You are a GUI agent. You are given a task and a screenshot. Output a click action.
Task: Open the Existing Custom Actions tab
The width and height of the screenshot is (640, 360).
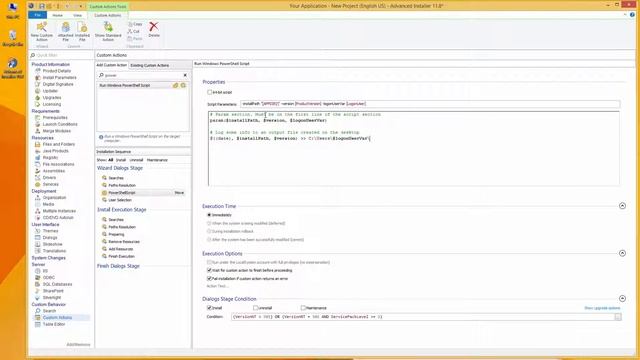coord(150,65)
